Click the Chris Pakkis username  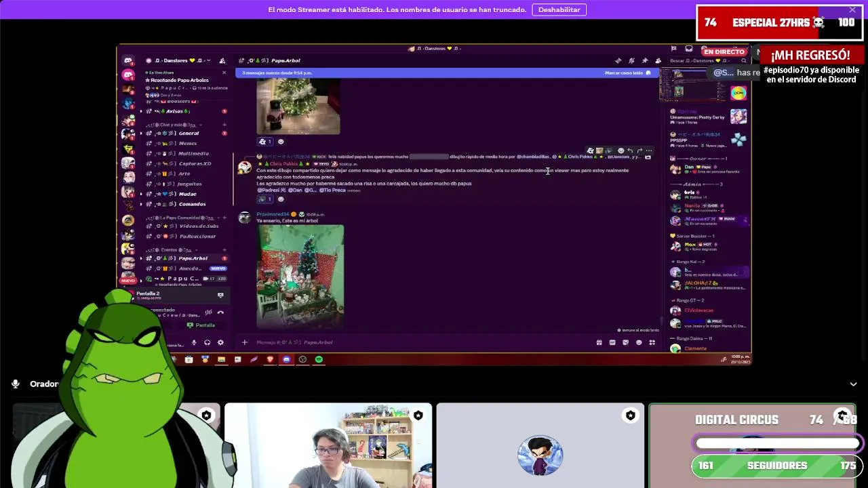[283, 164]
